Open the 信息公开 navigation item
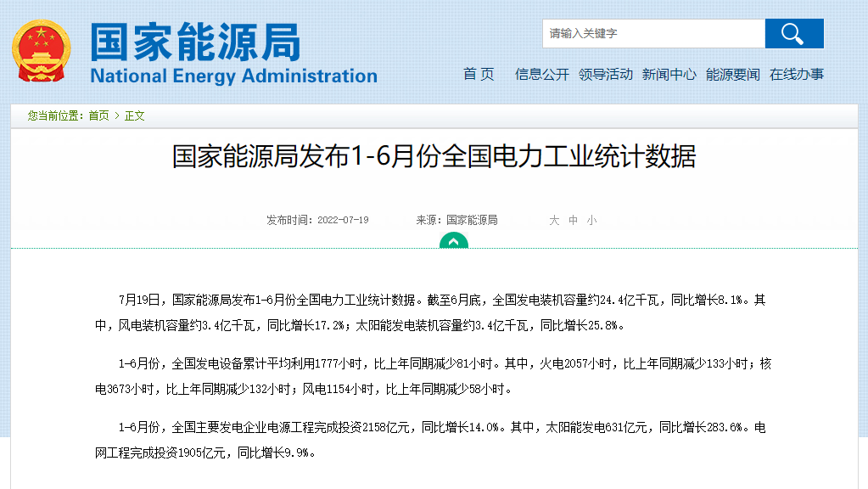Image resolution: width=868 pixels, height=489 pixels. [x=542, y=74]
